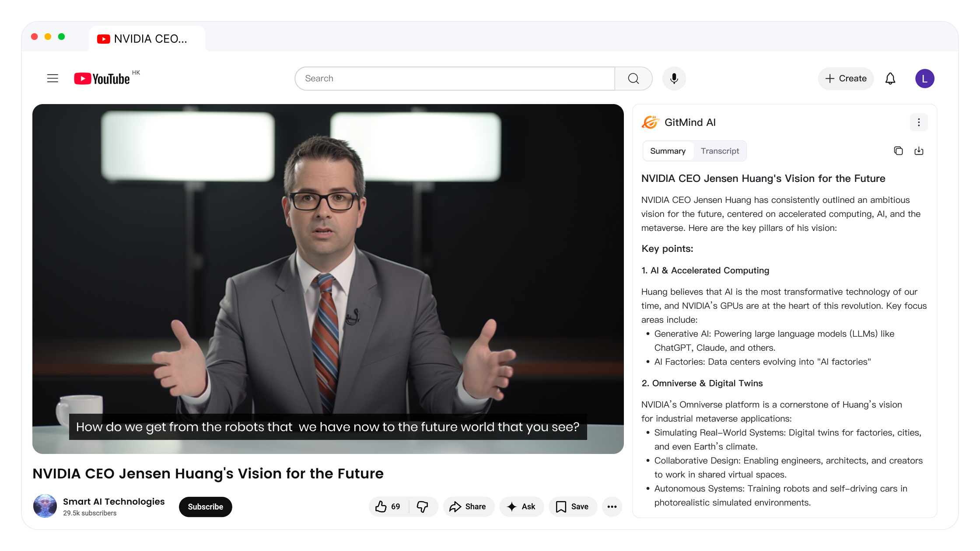The image size is (980, 551).
Task: Open the notifications bell
Action: click(890, 79)
